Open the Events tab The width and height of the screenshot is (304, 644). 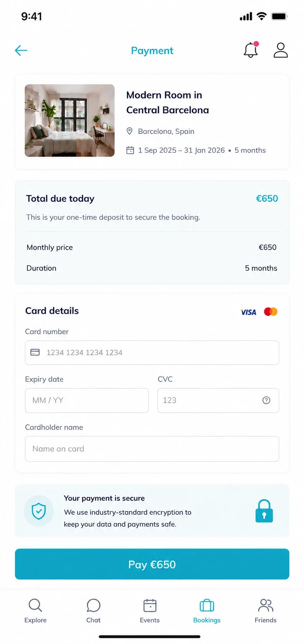(x=150, y=611)
